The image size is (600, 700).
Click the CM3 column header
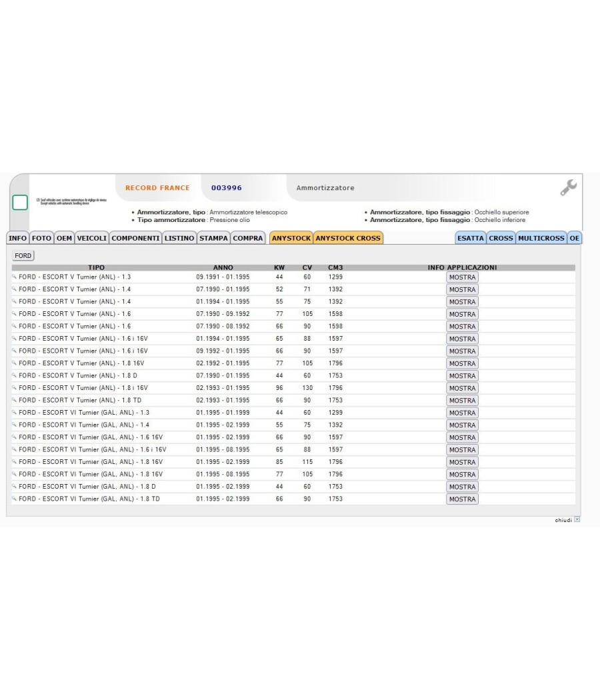point(336,267)
